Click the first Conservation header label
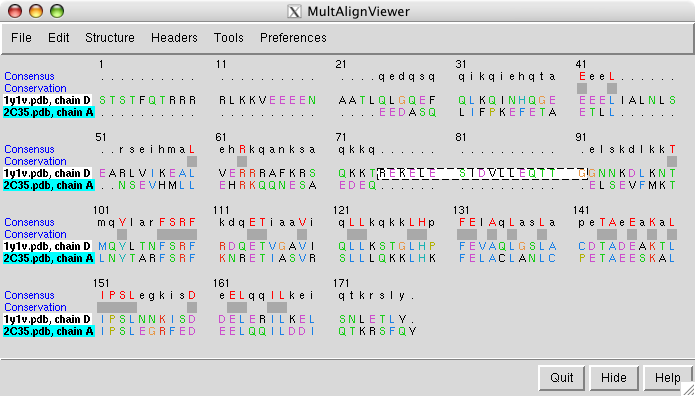This screenshot has height=396, width=695. click(35, 88)
